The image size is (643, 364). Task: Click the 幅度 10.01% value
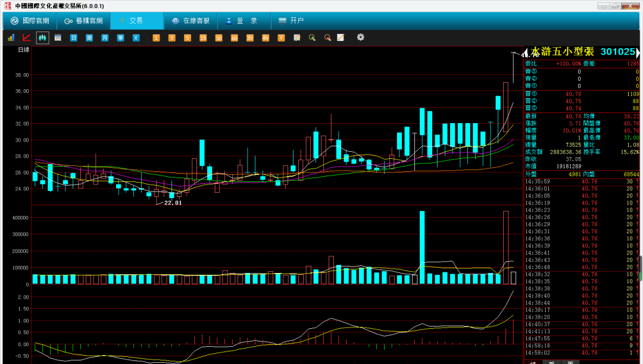pos(572,131)
